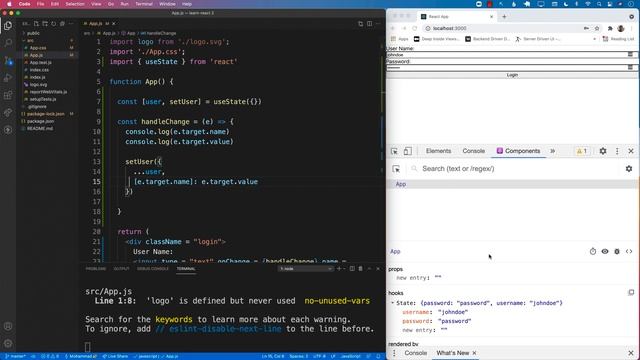Open the Selection menu in the menu bar
The height and width of the screenshot is (360, 640).
75,4
